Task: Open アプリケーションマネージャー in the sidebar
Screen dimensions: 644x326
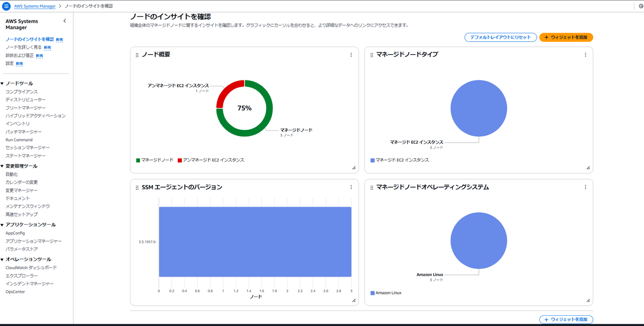Action: 33,241
